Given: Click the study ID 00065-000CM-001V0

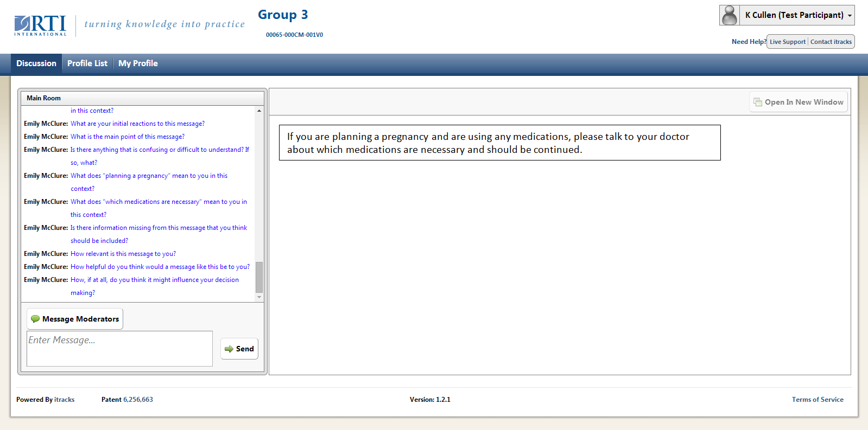Looking at the screenshot, I should tap(294, 35).
